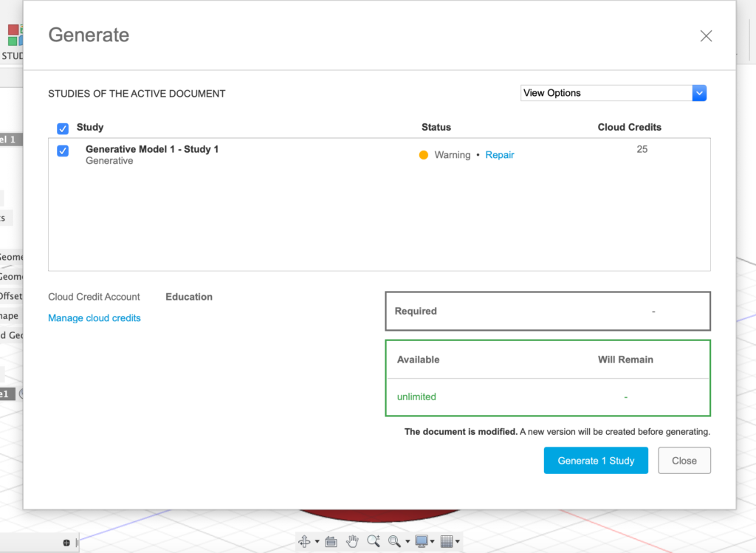Toggle the select-all Study header checkbox
Viewport: 756px width, 553px height.
pyautogui.click(x=63, y=128)
